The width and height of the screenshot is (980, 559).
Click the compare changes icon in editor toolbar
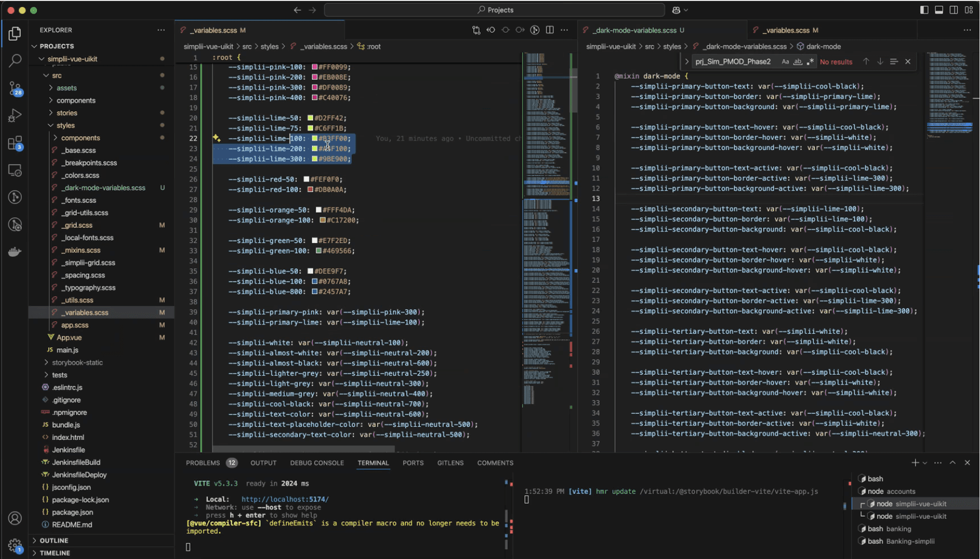point(476,30)
